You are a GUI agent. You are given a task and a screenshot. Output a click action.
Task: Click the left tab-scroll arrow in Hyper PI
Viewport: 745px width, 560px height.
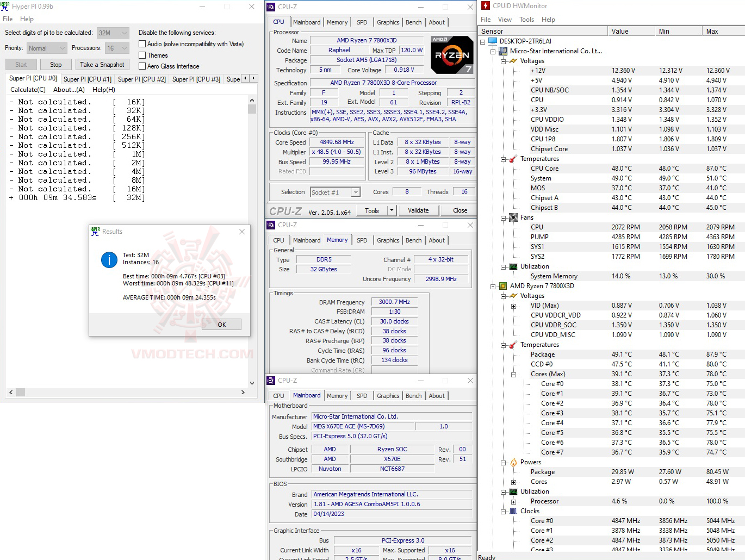coord(245,78)
